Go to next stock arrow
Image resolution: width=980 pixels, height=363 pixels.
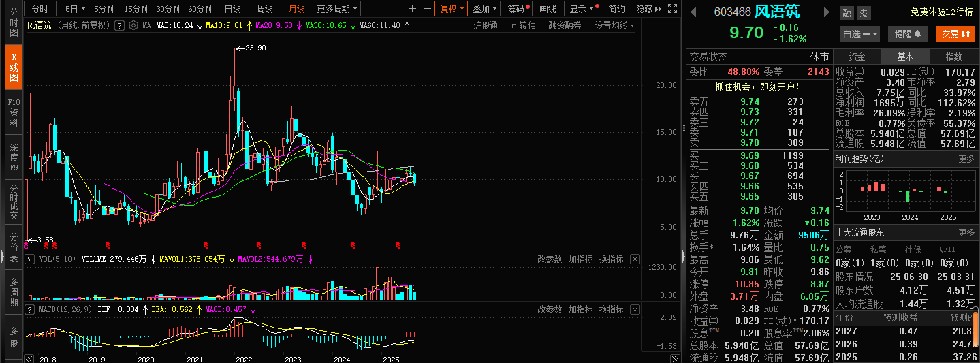click(827, 12)
